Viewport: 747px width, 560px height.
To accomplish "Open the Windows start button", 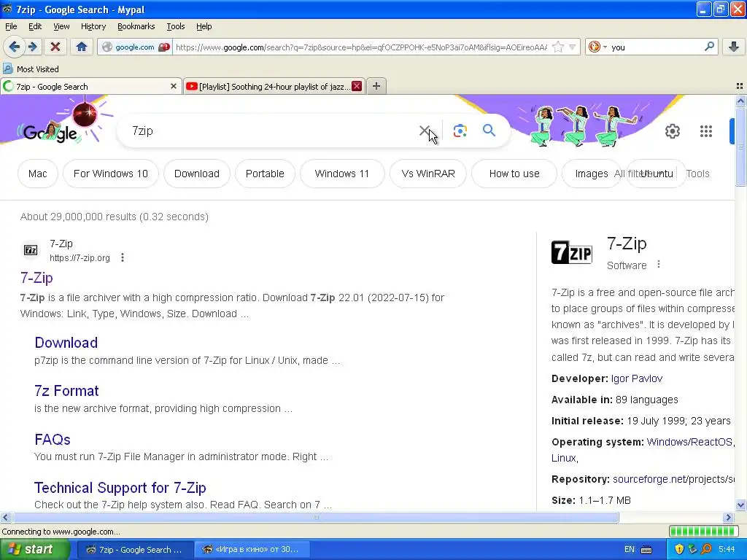I will [35, 549].
